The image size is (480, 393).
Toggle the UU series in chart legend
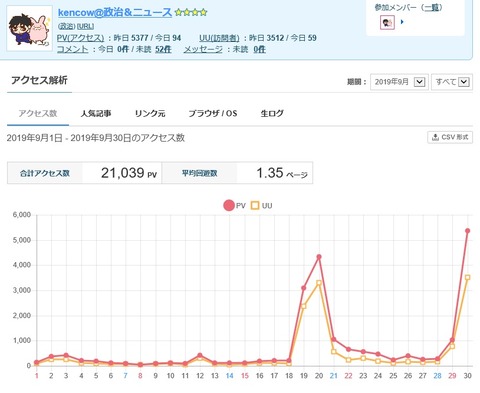point(262,205)
